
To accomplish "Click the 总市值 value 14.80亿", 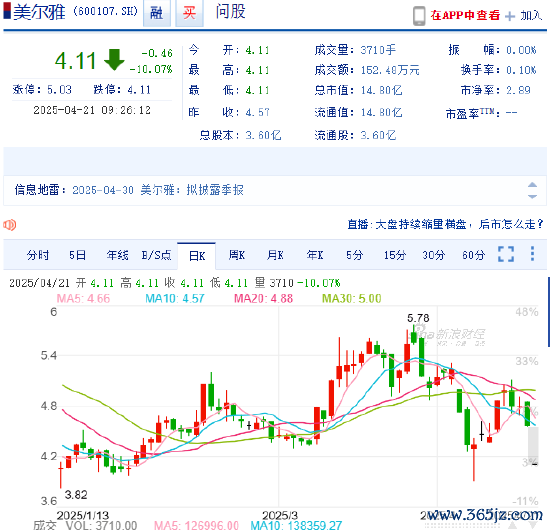I will 382,90.
